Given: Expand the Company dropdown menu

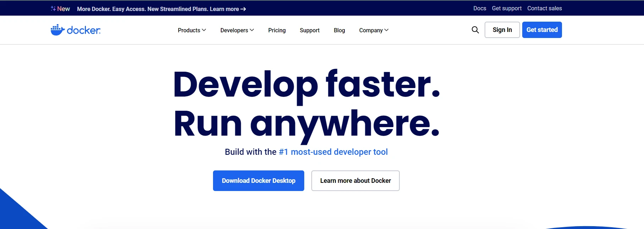Looking at the screenshot, I should 373,30.
